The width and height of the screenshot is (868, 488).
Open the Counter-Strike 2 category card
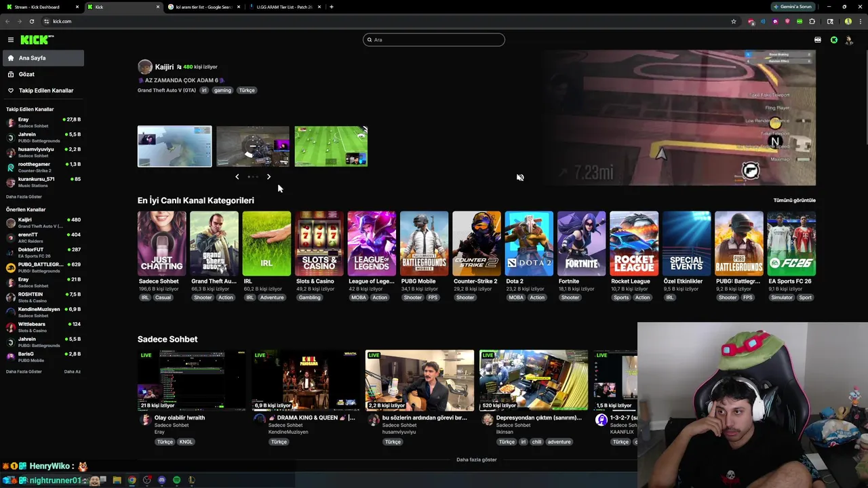(x=477, y=243)
